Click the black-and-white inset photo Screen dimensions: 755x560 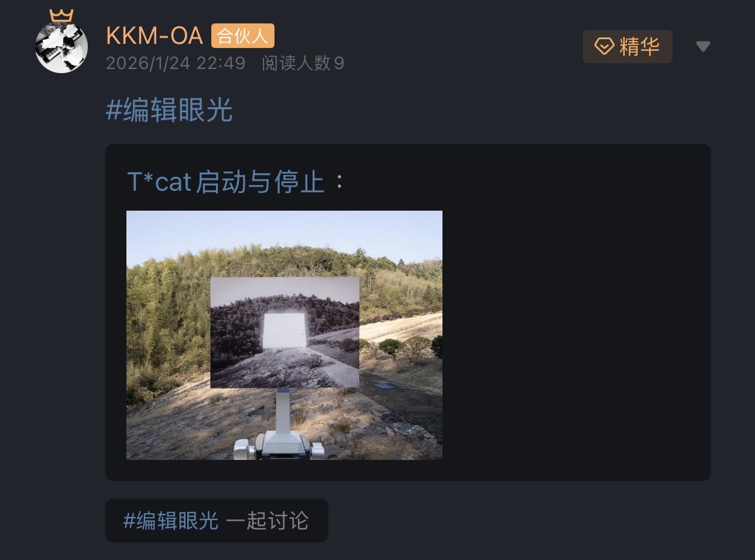[x=284, y=332]
